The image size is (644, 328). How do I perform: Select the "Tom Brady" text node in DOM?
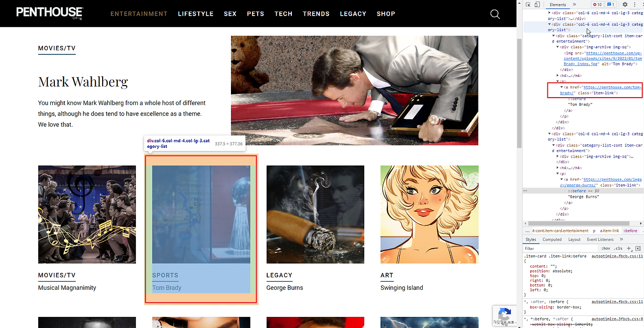point(580,105)
